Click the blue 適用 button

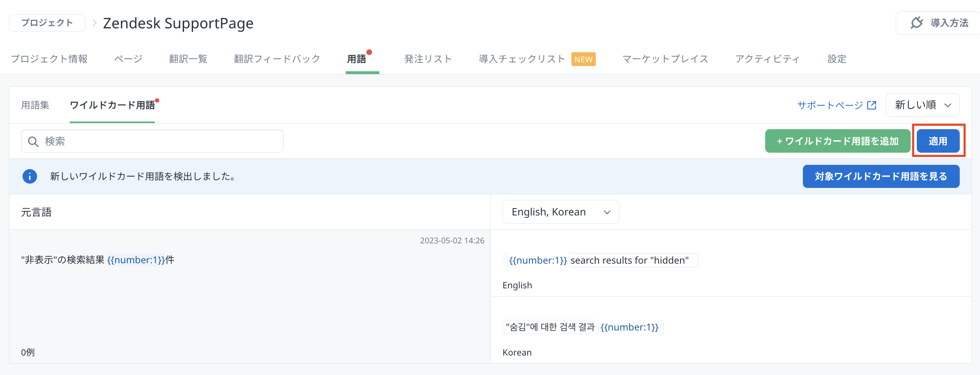click(x=938, y=141)
